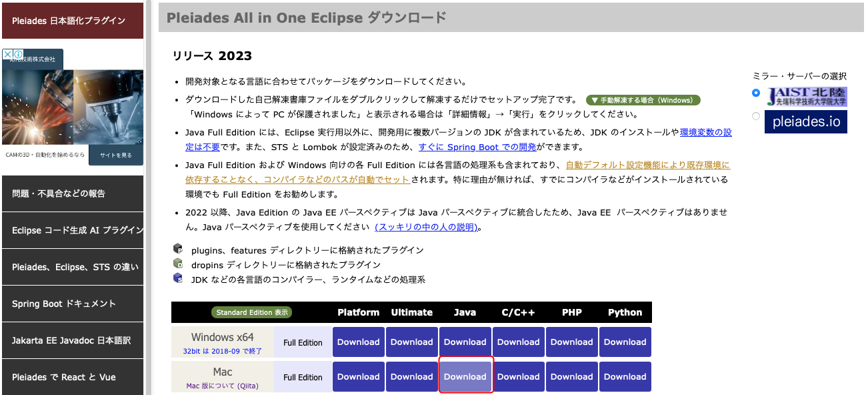This screenshot has width=868, height=395.
Task: Click the C/C++ column header
Action: click(519, 312)
